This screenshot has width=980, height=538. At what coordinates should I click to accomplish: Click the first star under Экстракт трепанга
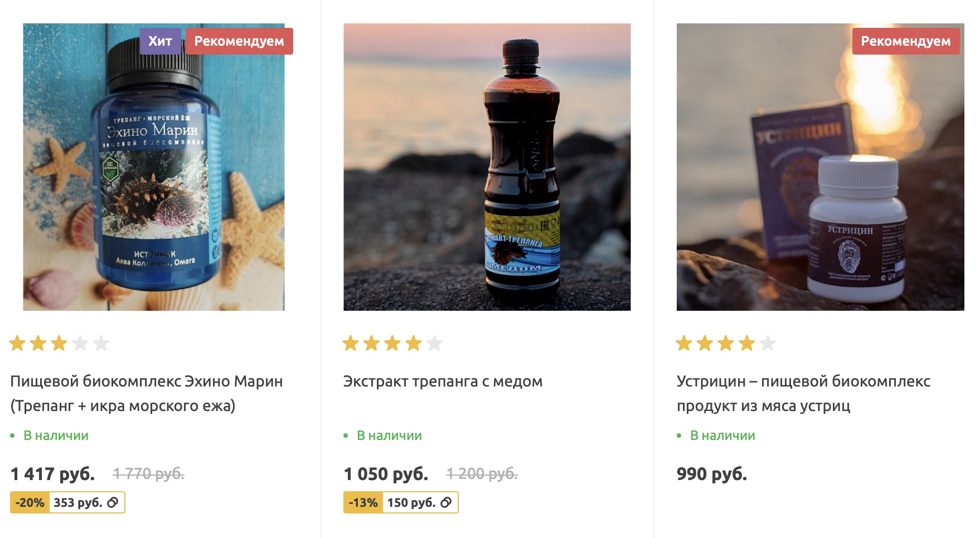point(351,343)
